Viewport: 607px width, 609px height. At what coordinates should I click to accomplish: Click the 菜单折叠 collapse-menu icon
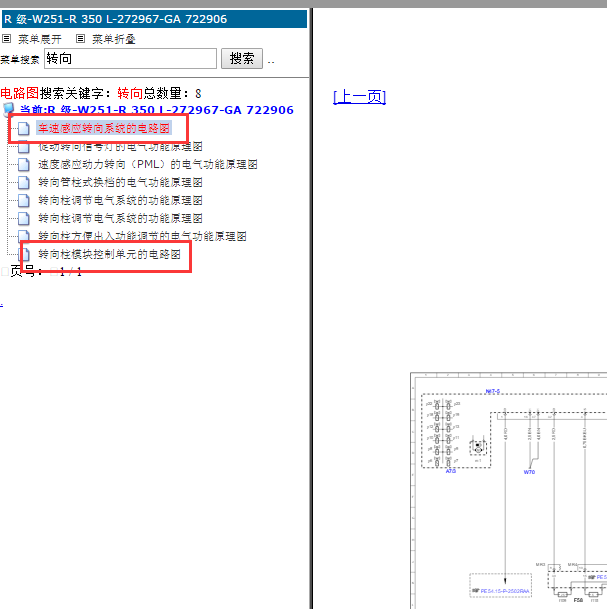(x=80, y=38)
